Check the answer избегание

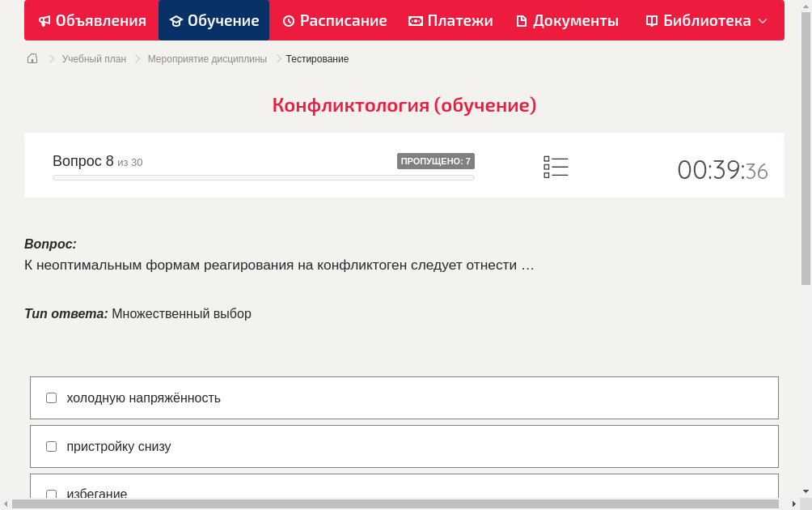(x=51, y=495)
